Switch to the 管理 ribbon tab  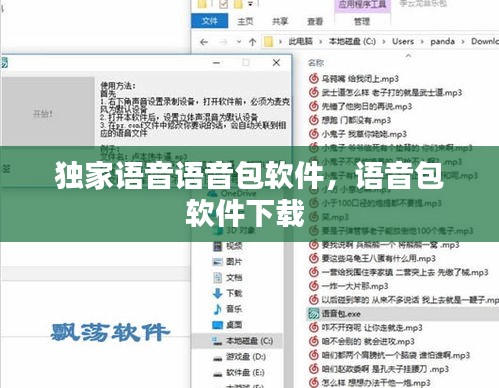pyautogui.click(x=362, y=22)
